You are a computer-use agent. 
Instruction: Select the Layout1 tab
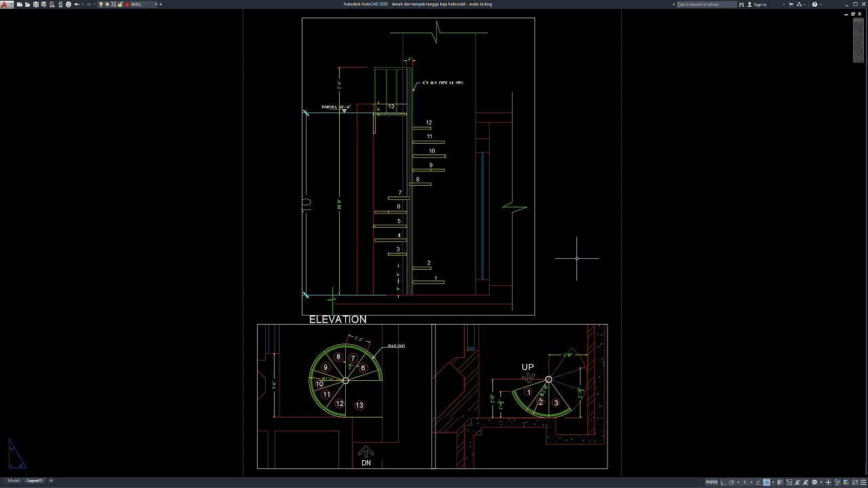pyautogui.click(x=34, y=481)
